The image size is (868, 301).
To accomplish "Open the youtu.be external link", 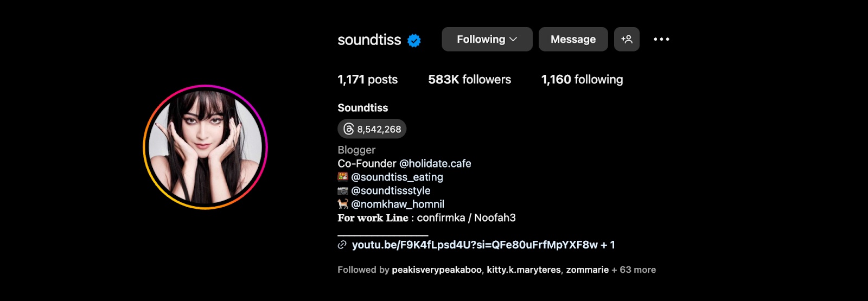I will (x=475, y=245).
